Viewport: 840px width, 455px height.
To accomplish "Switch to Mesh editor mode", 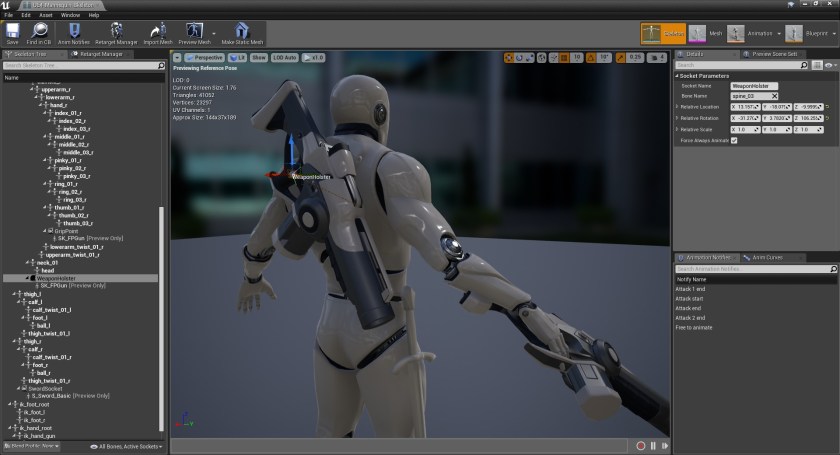I will tap(706, 33).
